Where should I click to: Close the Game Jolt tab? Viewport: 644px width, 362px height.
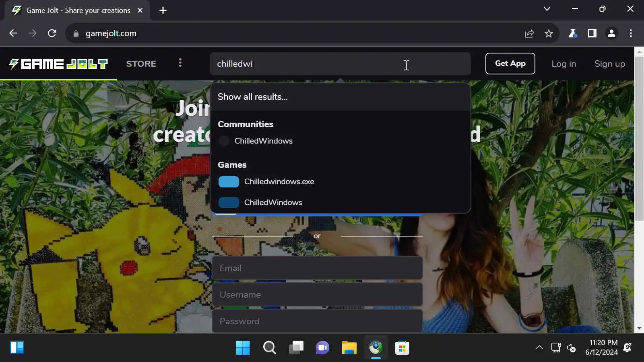pyautogui.click(x=140, y=10)
